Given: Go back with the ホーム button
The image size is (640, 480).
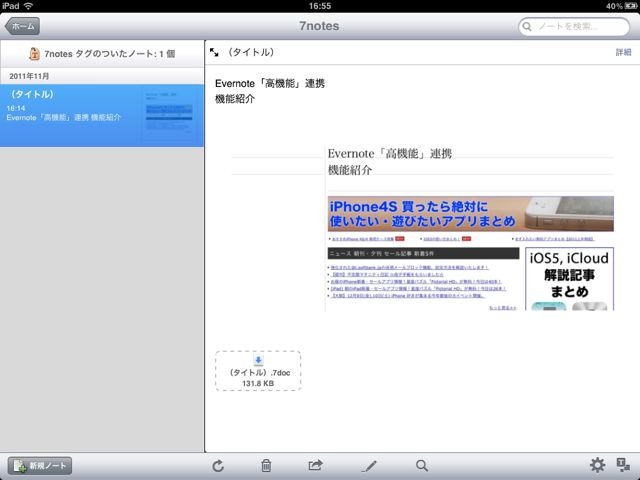Looking at the screenshot, I should [22, 26].
